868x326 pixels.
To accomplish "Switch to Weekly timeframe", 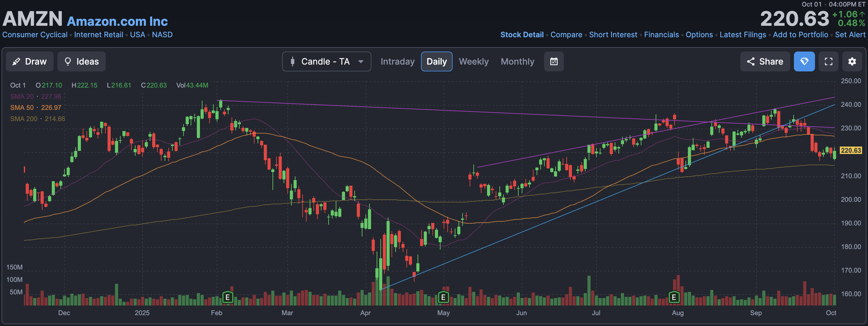I will click(x=473, y=61).
